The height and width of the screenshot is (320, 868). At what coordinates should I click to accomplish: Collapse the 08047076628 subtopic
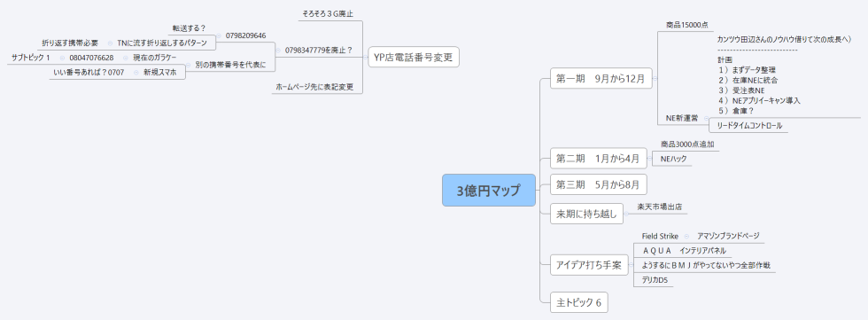point(63,58)
